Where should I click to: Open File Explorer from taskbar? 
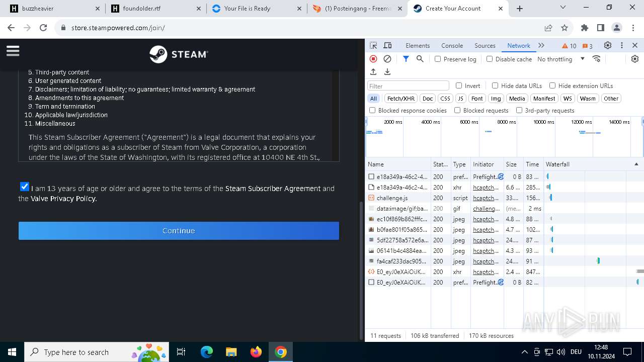tap(231, 352)
